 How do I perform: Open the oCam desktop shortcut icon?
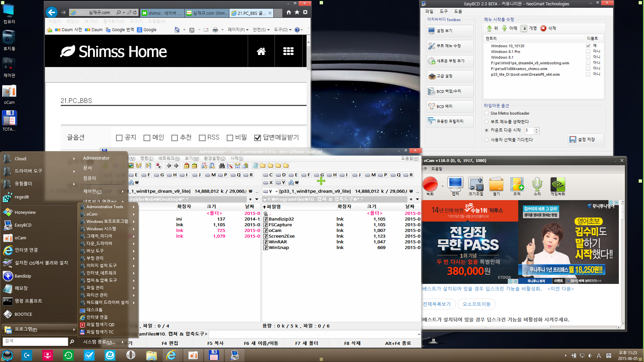click(x=9, y=95)
